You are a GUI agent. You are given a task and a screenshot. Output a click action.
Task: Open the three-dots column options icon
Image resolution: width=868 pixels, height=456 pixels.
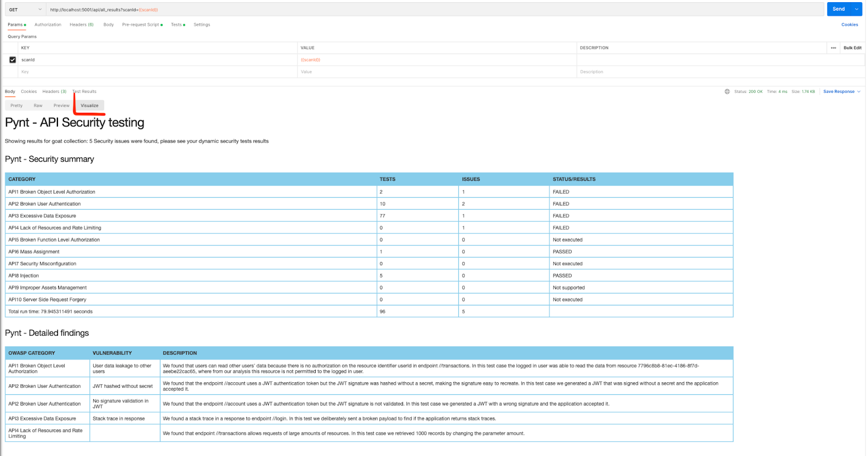(x=833, y=48)
